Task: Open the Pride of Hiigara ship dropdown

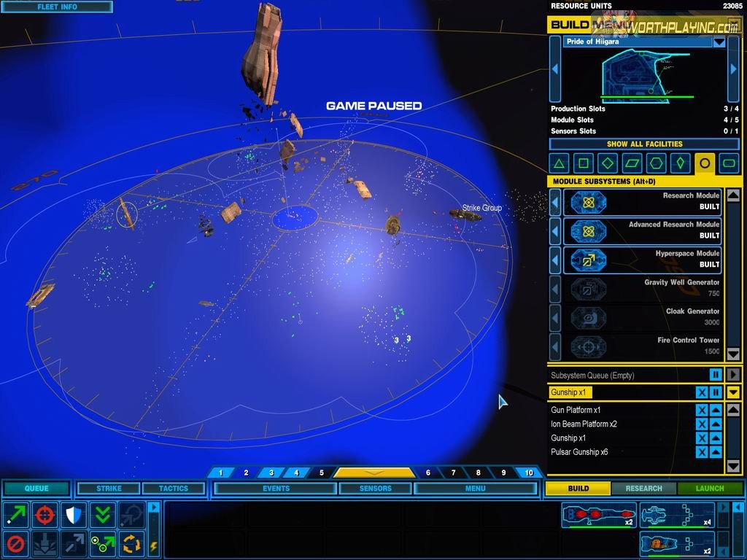Action: point(719,42)
